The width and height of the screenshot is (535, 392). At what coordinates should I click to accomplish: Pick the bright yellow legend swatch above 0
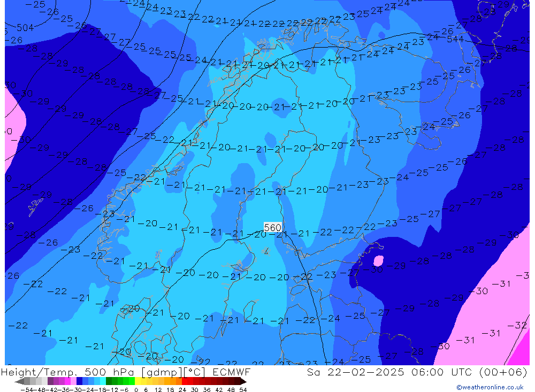[137, 382]
